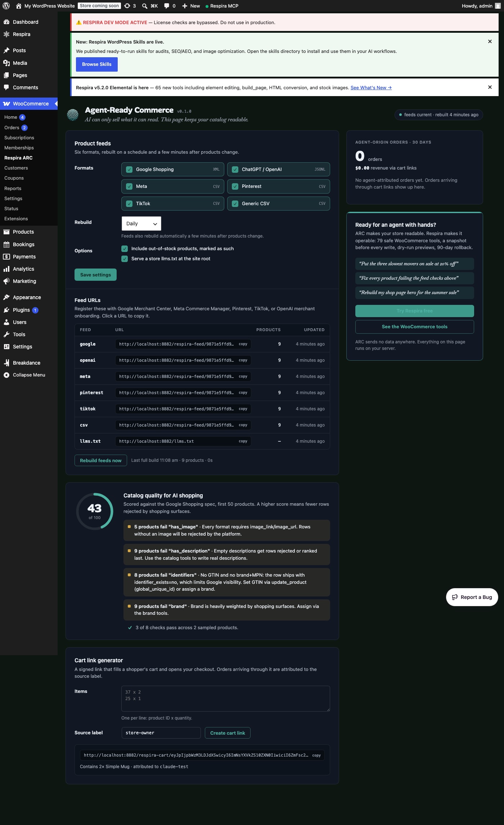Click Save settings button
The height and width of the screenshot is (825, 504).
pyautogui.click(x=95, y=275)
